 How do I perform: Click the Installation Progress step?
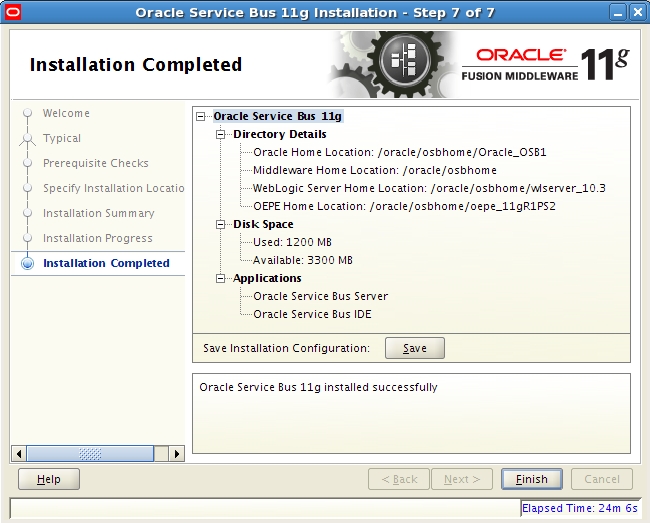click(x=98, y=238)
